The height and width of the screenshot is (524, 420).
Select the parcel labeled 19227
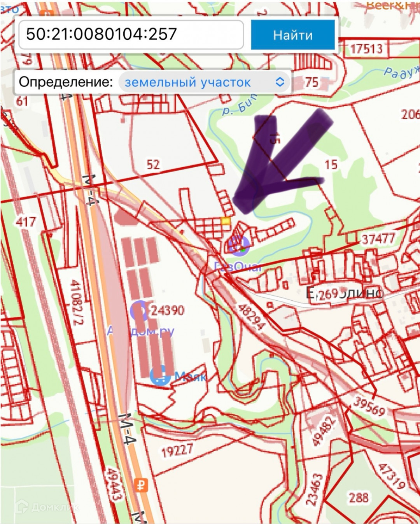tap(177, 451)
